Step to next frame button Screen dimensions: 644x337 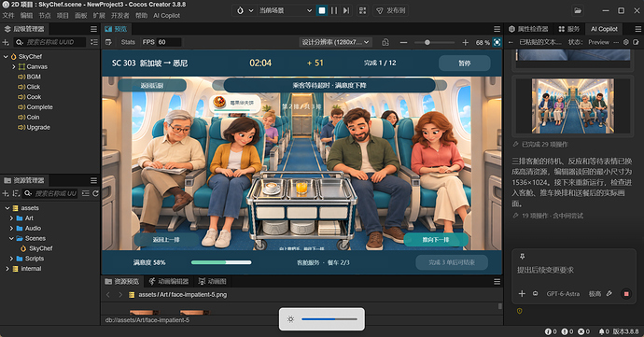[x=346, y=10]
